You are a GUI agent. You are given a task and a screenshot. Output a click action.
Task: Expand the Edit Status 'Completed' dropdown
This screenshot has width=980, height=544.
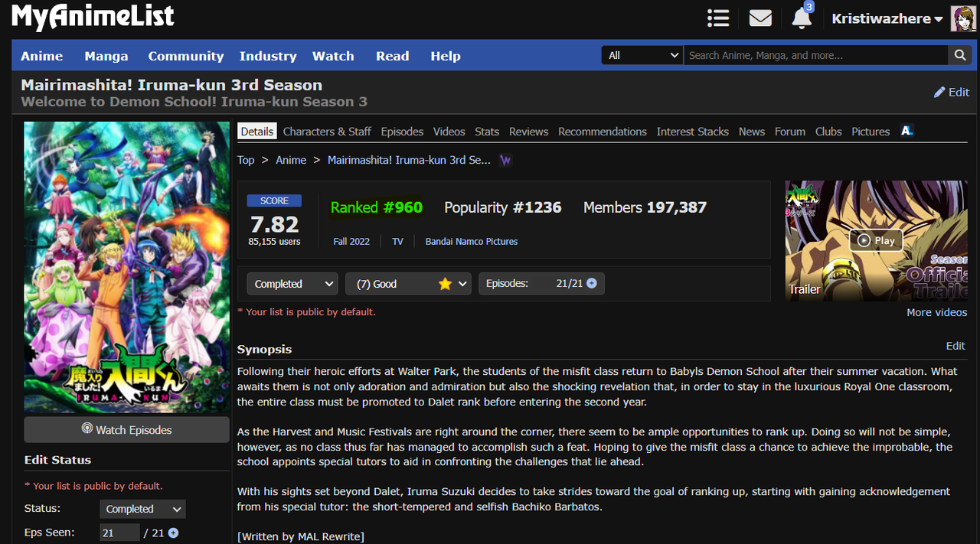point(142,509)
